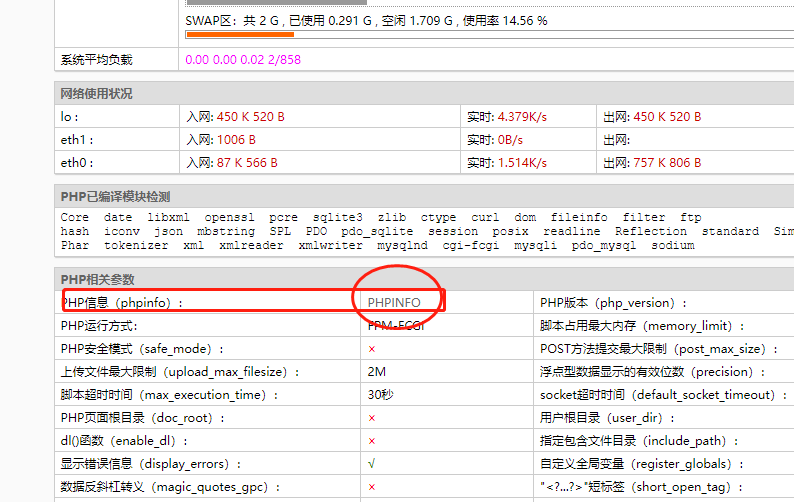Image resolution: width=794 pixels, height=502 pixels.
Task: Click eth0 inbound value 87 K 566 B
Action: (247, 163)
